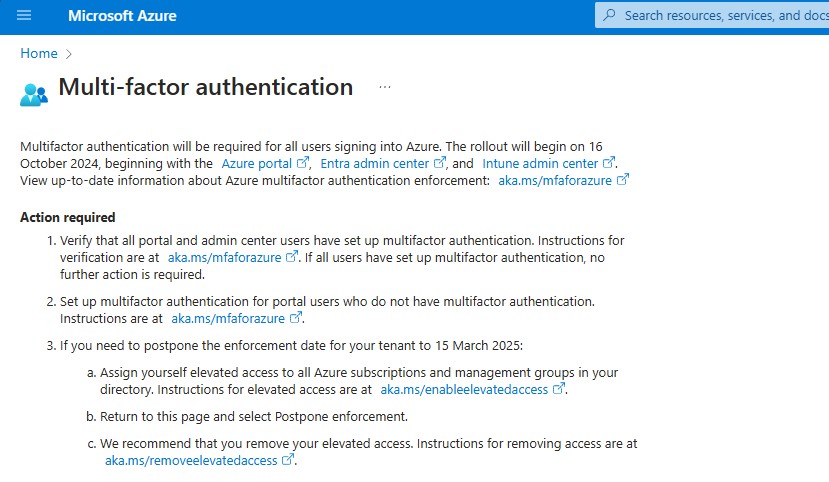Screen dimensions: 829x482
Task: Open aka.ms/removeelevatedaccess link
Action: (x=191, y=460)
